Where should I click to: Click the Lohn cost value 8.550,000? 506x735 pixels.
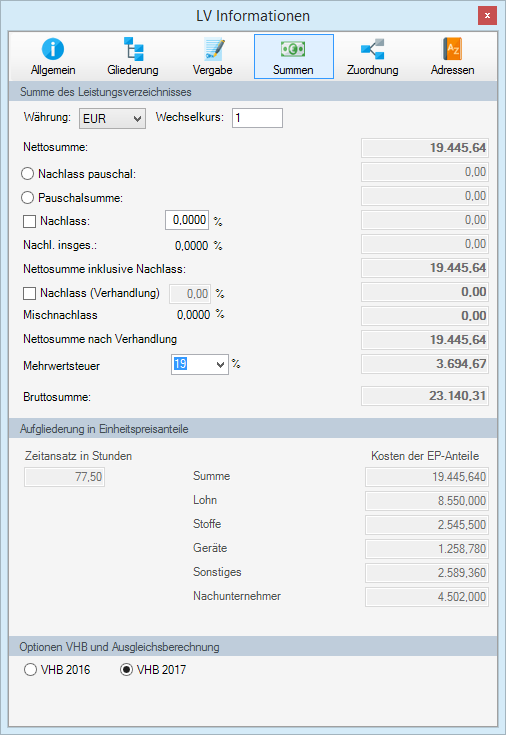pos(427,501)
